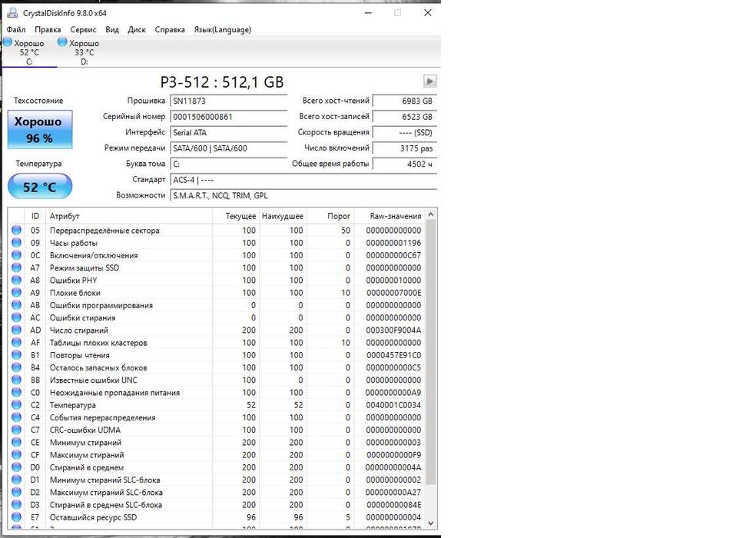Select drive D: tab showing 33 °C
The width and height of the screenshot is (756, 538).
[x=84, y=51]
